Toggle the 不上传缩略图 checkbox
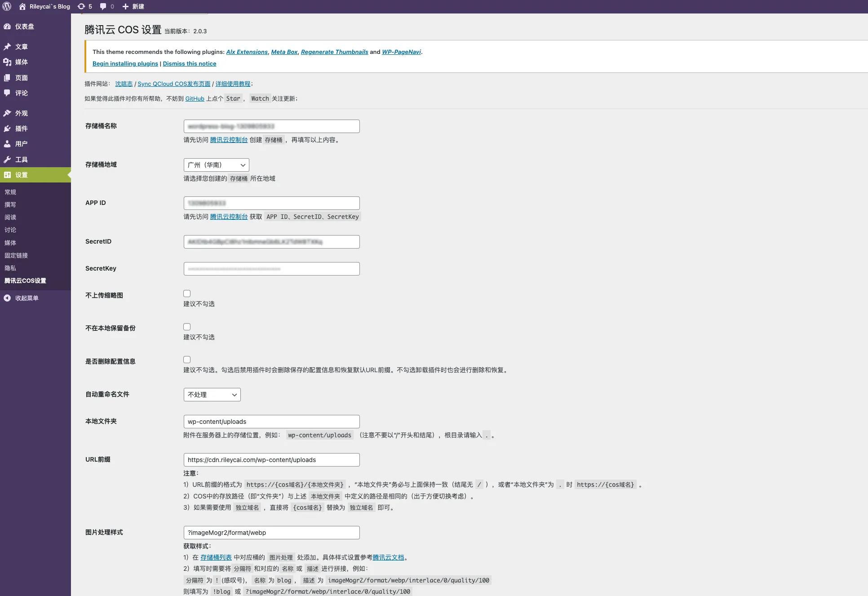Screen dimensions: 868x596 click(187, 294)
